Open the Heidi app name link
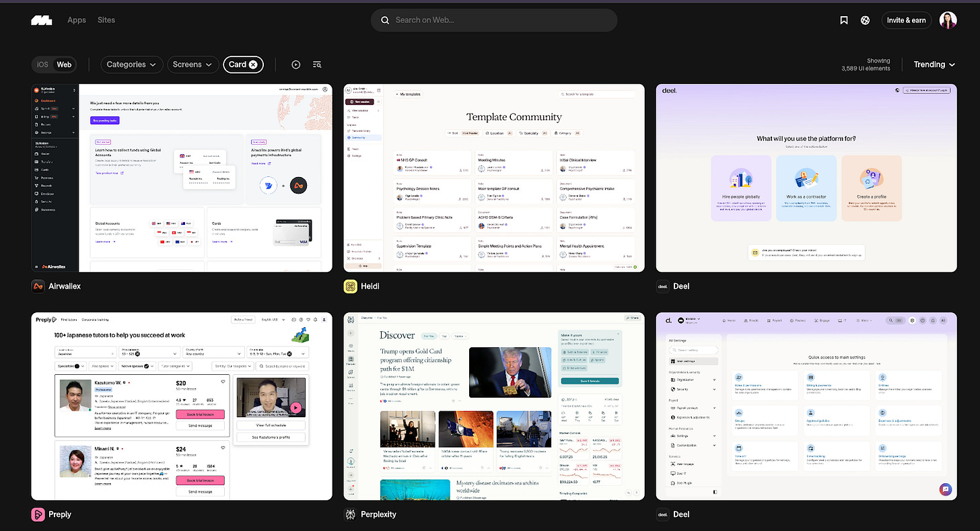Image resolution: width=980 pixels, height=531 pixels. (371, 286)
